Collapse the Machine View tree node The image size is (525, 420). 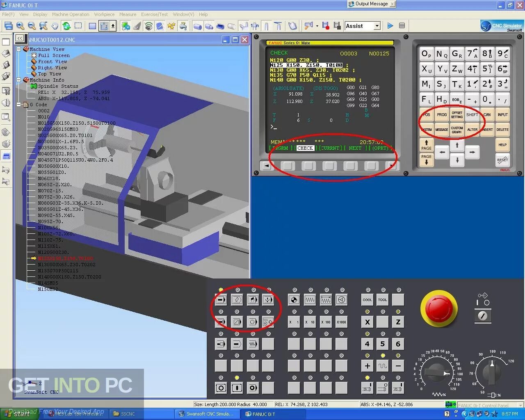click(x=18, y=49)
